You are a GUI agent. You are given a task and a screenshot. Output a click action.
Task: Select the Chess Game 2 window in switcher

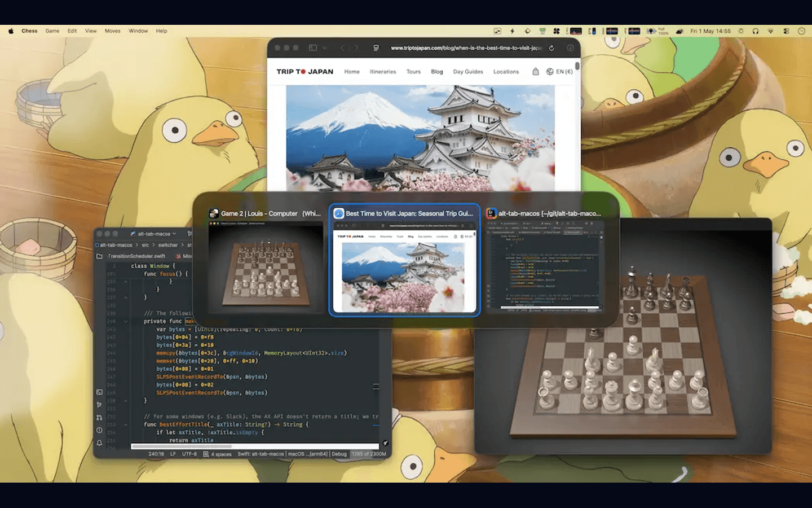click(x=266, y=260)
